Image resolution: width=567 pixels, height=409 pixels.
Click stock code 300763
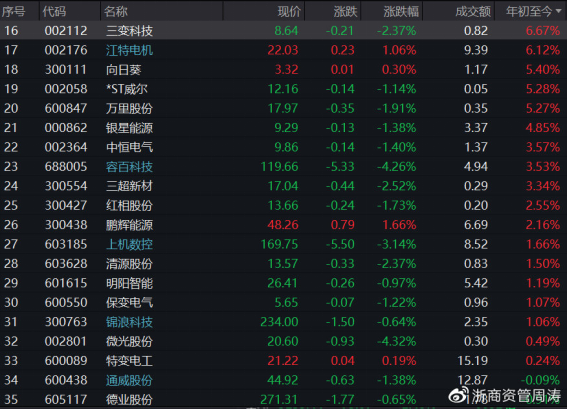coord(66,322)
